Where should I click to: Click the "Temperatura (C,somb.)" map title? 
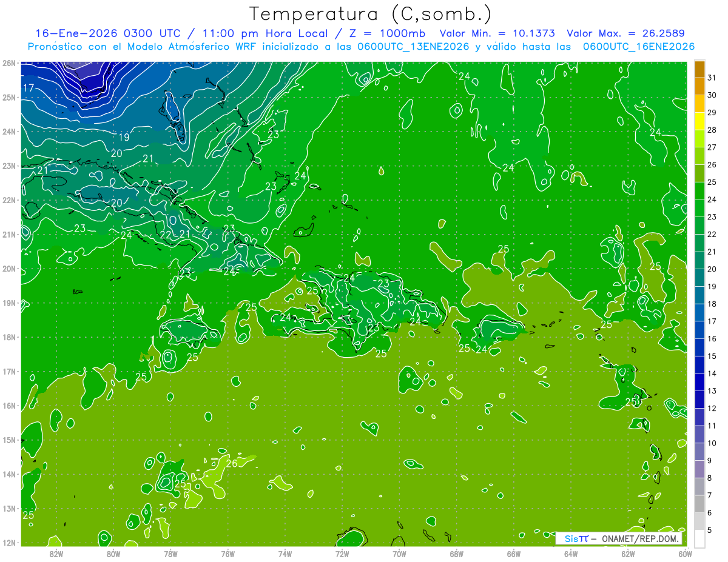370,14
